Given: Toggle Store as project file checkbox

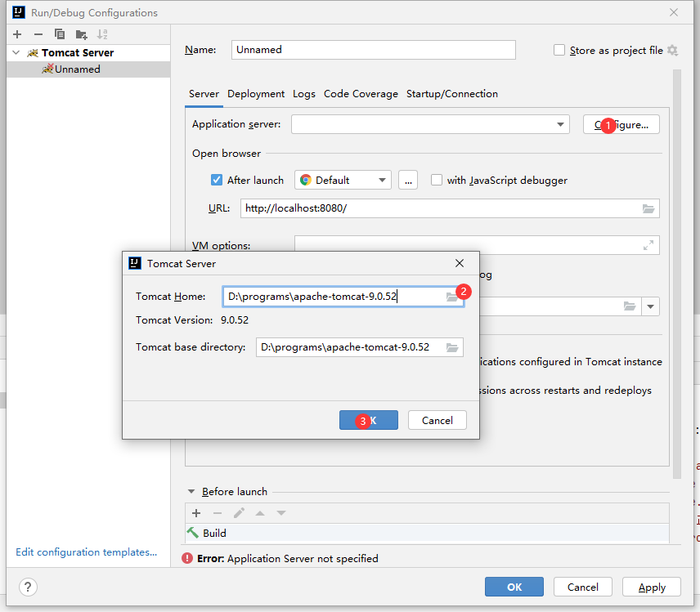Looking at the screenshot, I should (x=559, y=50).
